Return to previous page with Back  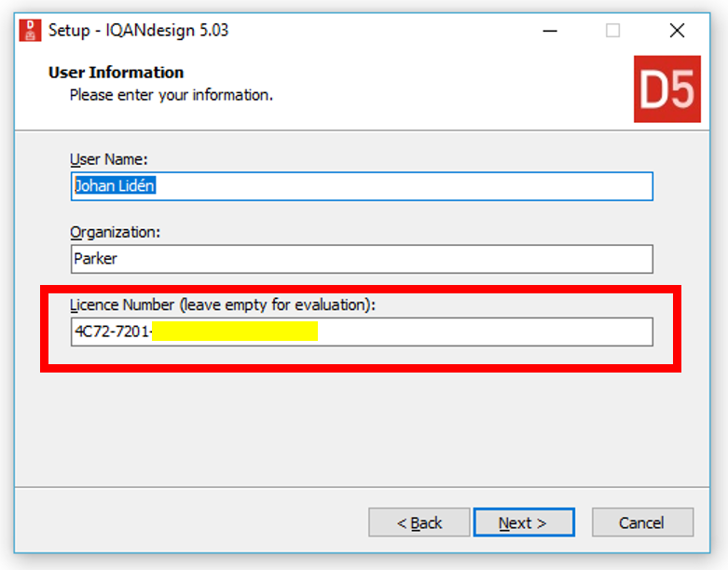419,522
